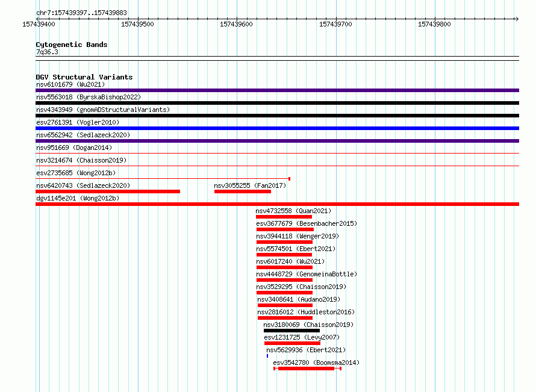Click red bar under esv1231725 Levy2007

click(292, 343)
